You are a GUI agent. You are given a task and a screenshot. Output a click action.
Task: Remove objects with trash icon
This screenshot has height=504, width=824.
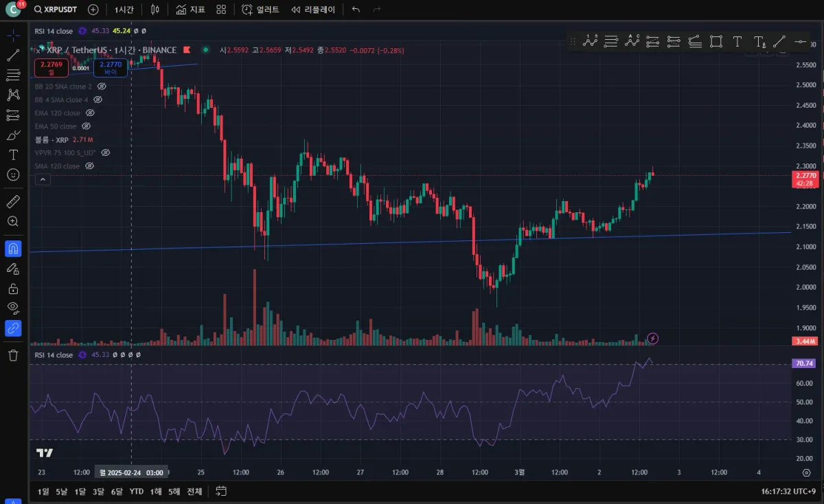pos(13,355)
